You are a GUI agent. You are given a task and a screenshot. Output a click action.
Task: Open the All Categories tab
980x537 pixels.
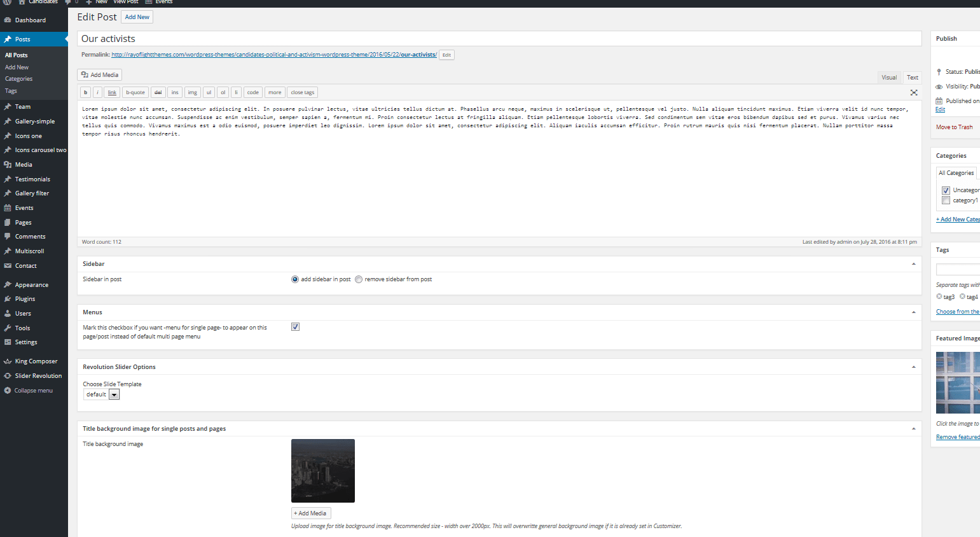point(956,173)
